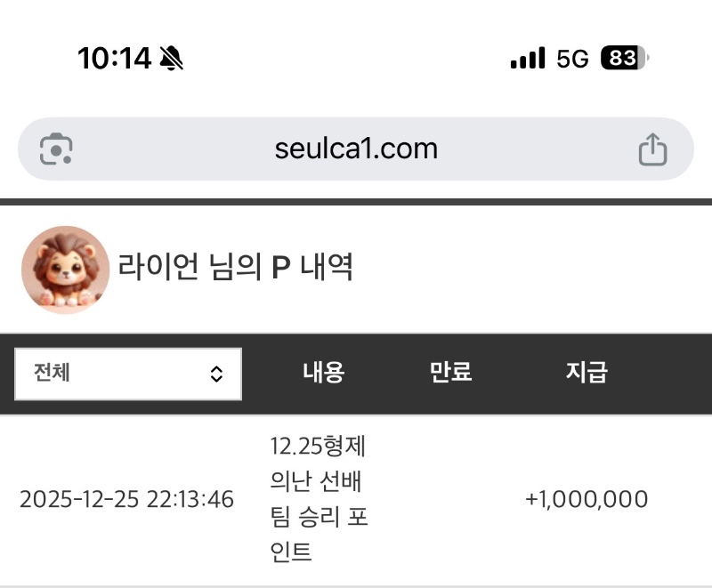Tap the seulca1.com address field

tap(356, 149)
